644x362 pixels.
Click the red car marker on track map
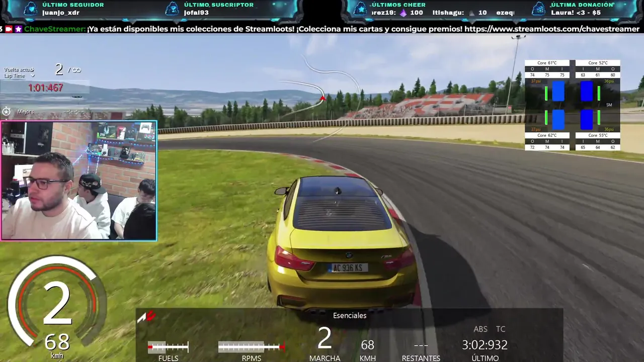click(323, 98)
